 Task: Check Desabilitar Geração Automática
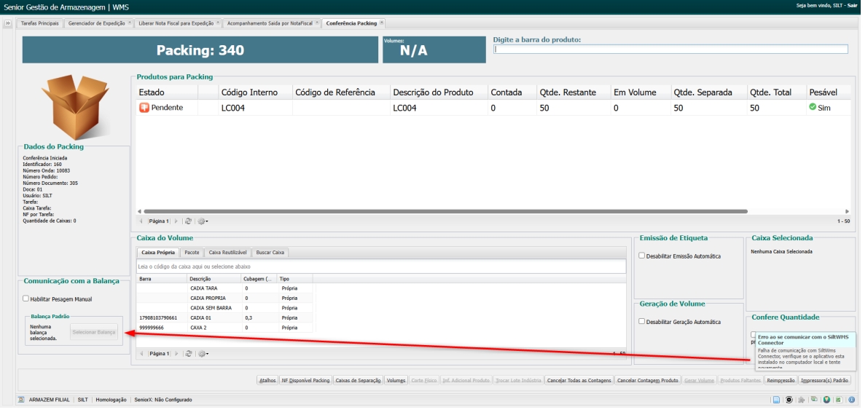pos(641,322)
